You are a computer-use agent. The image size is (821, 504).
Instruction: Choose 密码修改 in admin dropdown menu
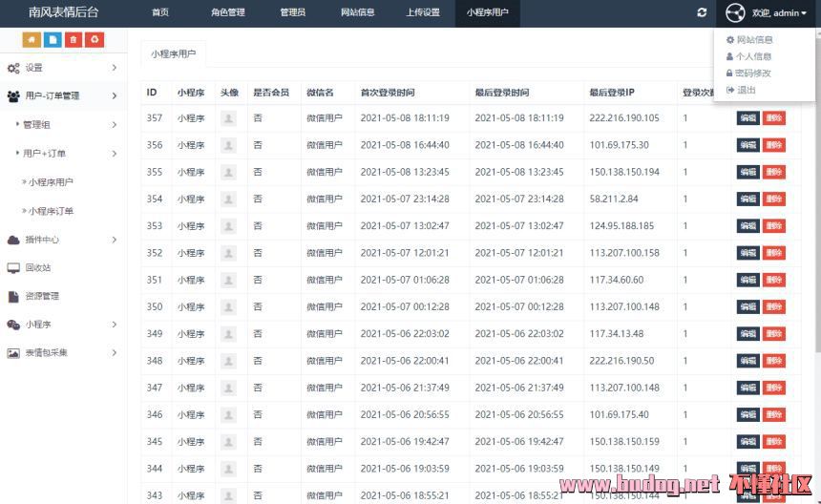748,73
